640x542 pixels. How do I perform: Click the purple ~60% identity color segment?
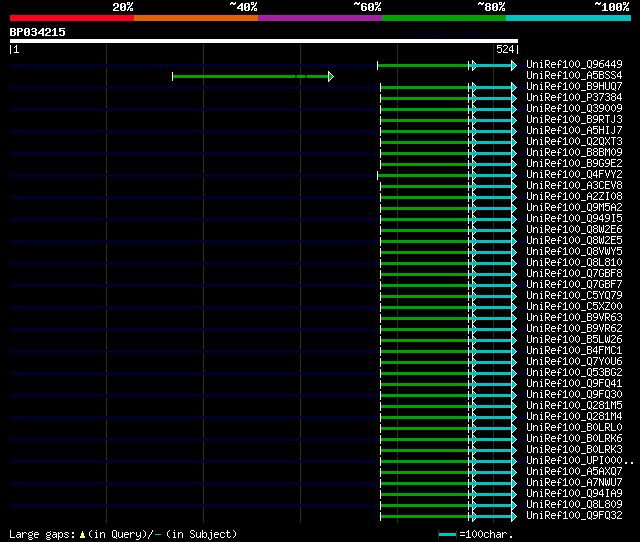320,18
